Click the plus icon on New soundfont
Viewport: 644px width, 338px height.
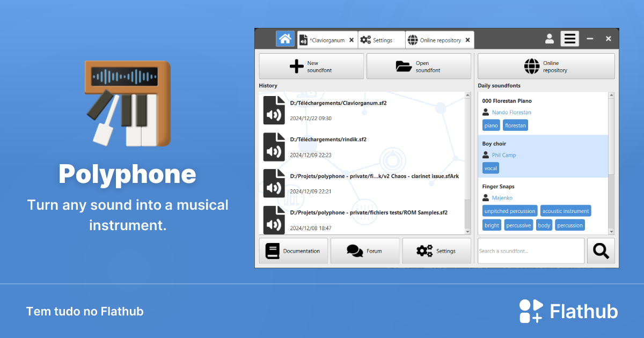pyautogui.click(x=296, y=65)
